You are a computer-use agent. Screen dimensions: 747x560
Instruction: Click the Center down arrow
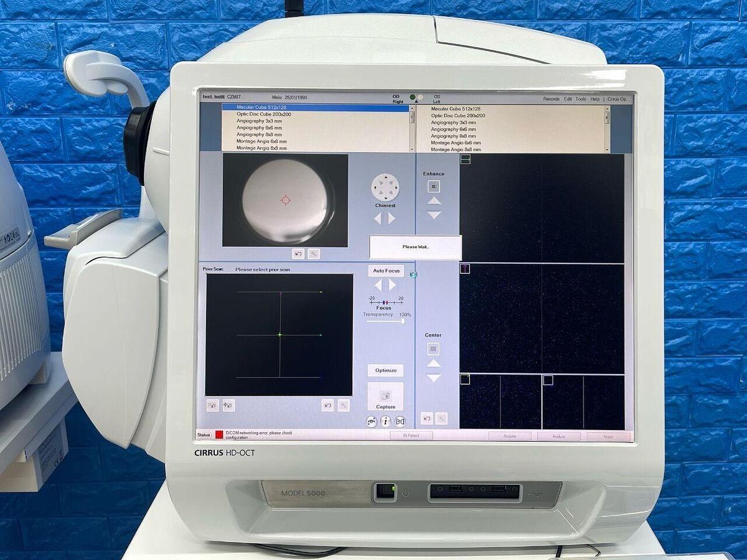coord(433,378)
